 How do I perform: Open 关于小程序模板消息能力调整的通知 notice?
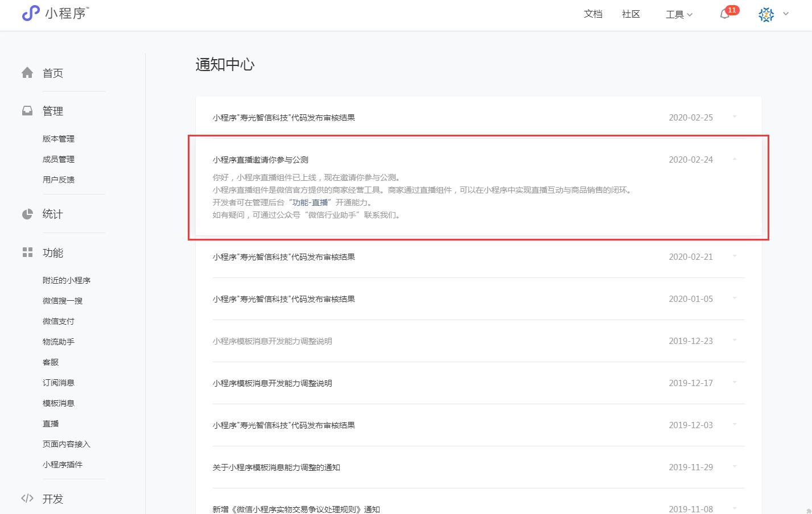click(277, 467)
